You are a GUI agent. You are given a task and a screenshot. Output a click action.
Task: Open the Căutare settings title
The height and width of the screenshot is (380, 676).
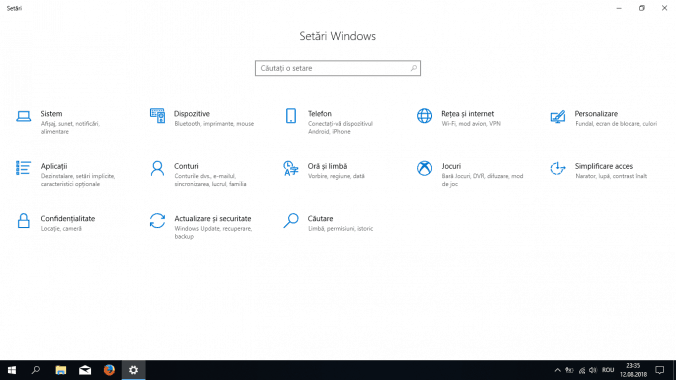(320, 218)
